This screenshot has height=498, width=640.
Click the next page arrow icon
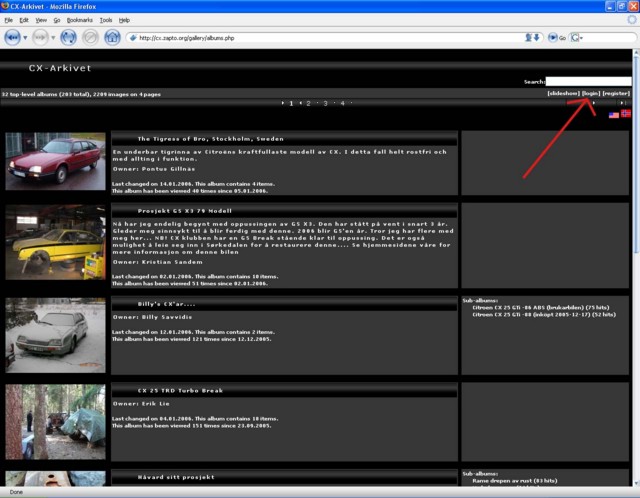[x=594, y=103]
